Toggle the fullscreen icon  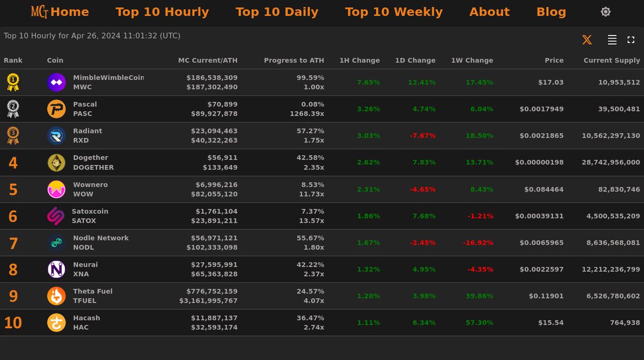[x=631, y=40]
